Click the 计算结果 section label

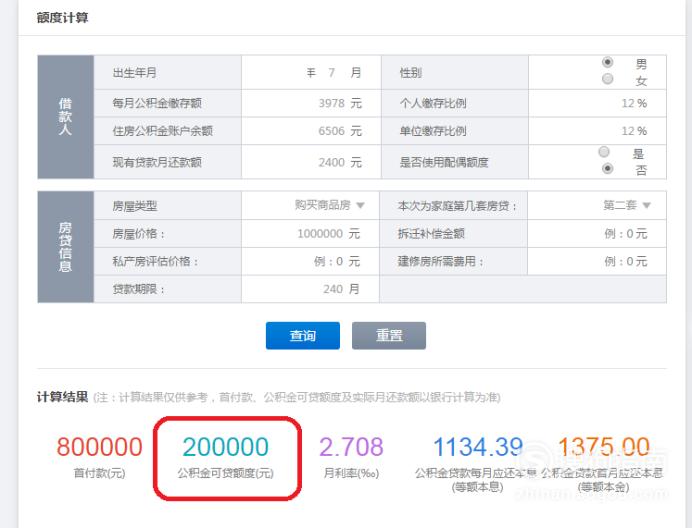pyautogui.click(x=63, y=397)
